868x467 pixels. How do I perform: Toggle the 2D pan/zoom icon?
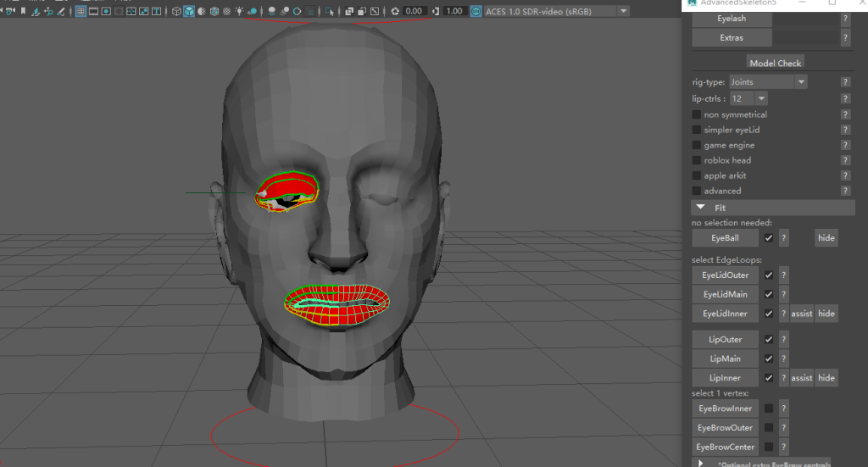pyautogui.click(x=48, y=11)
